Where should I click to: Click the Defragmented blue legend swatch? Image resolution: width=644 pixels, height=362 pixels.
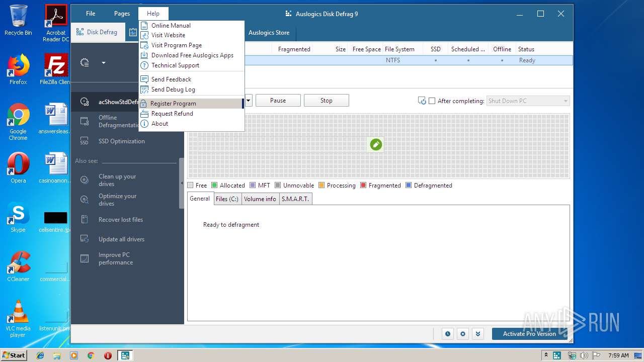point(409,185)
